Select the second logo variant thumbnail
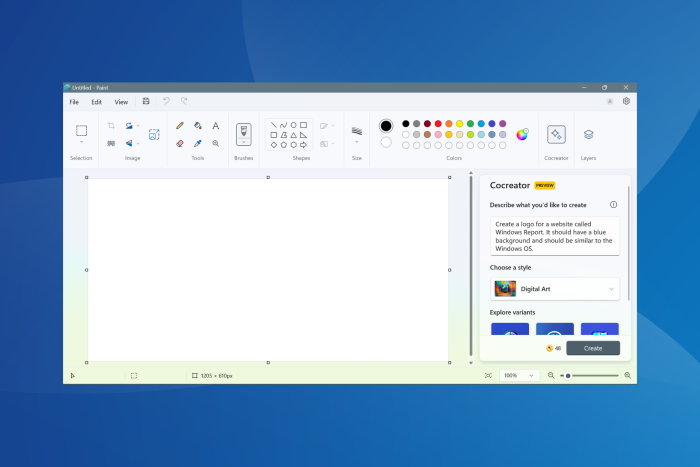 click(x=555, y=329)
